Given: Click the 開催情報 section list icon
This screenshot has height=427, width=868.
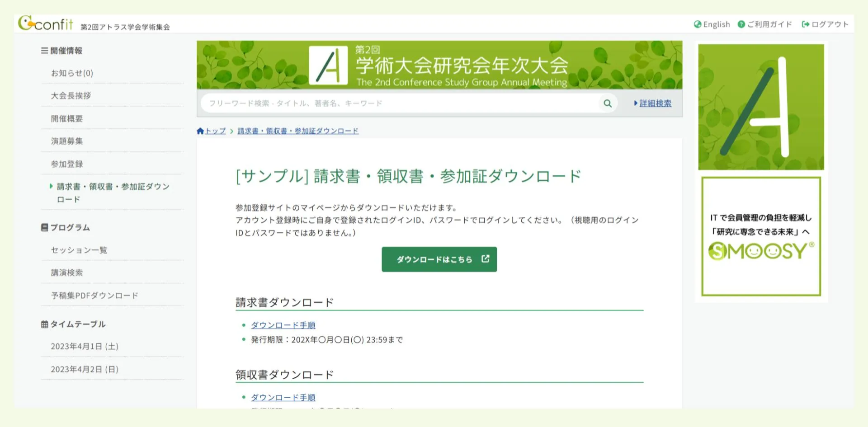Looking at the screenshot, I should 44,51.
